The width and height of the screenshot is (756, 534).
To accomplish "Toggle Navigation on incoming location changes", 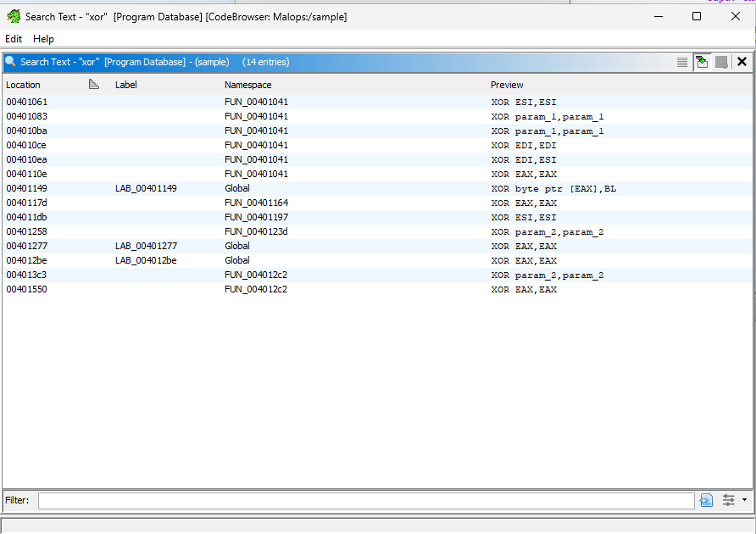I will click(702, 62).
